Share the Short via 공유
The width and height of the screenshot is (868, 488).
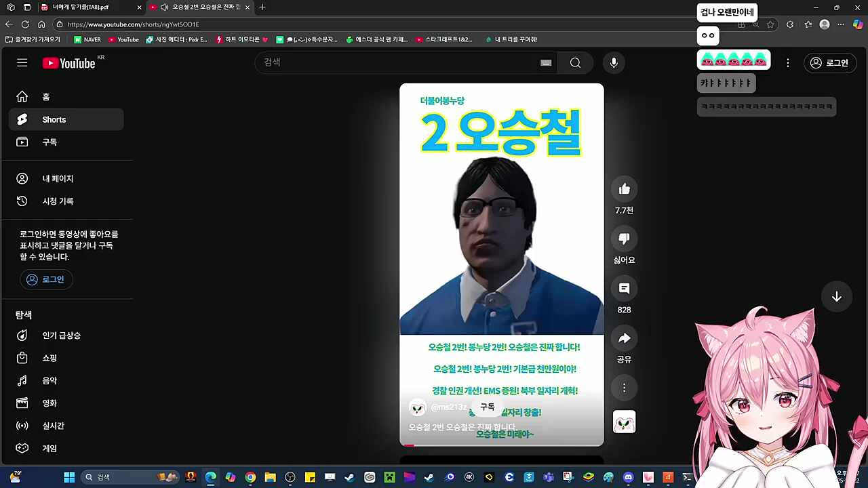[x=625, y=338]
